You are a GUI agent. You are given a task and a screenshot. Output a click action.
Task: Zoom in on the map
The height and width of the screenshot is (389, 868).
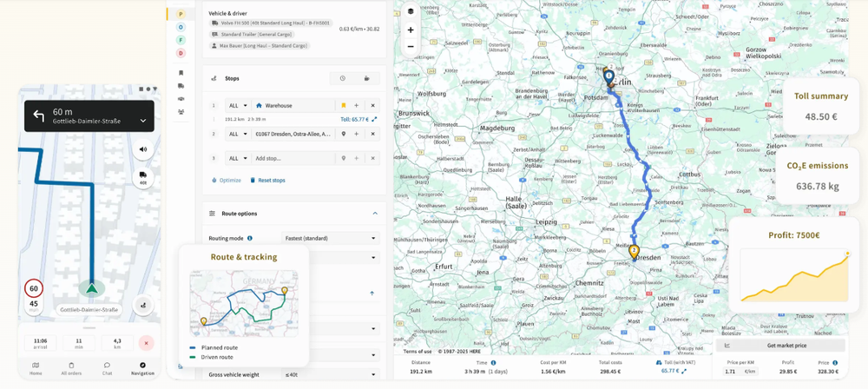coord(411,30)
